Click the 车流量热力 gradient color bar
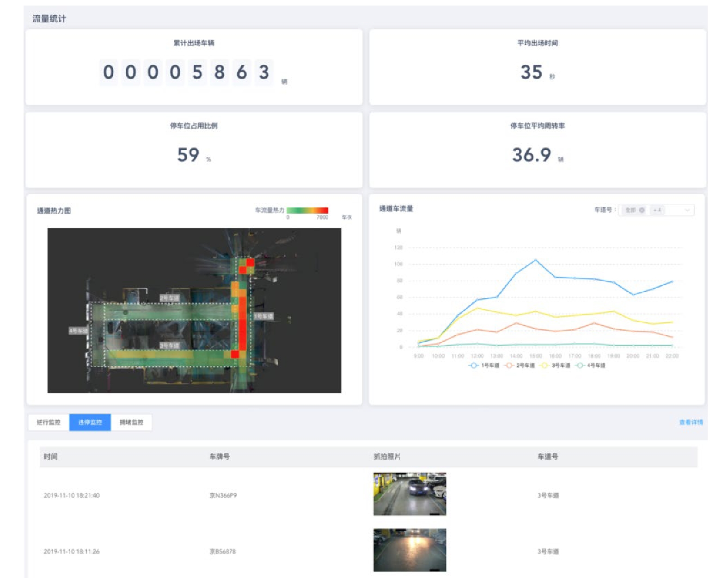728x578 pixels. [x=307, y=210]
